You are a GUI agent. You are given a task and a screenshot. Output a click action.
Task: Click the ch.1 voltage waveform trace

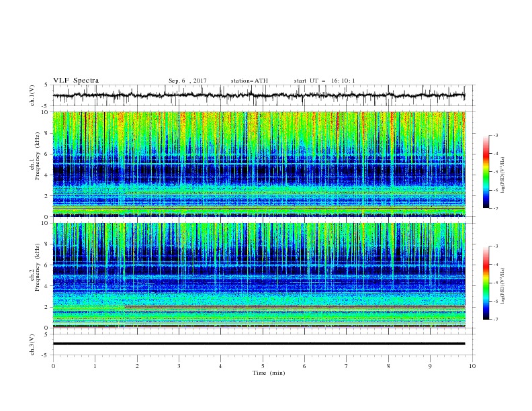259,95
